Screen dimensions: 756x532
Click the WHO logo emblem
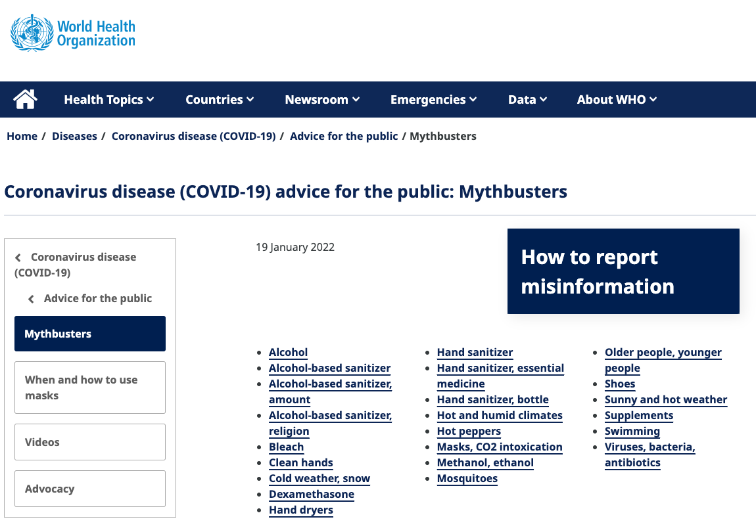32,33
